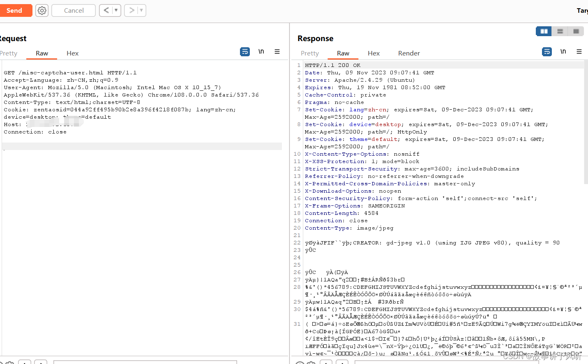Select the top-bottom layout icon
Viewport: 588px width, 364px height.
560,31
